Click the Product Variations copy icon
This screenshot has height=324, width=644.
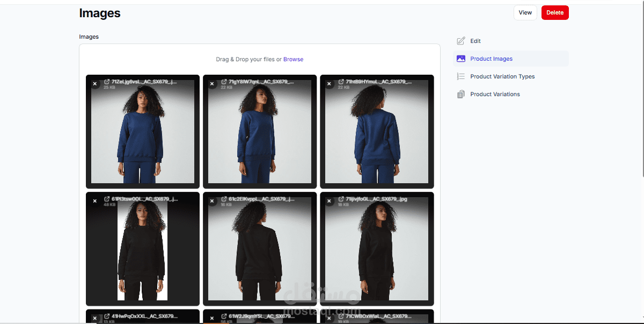point(461,94)
